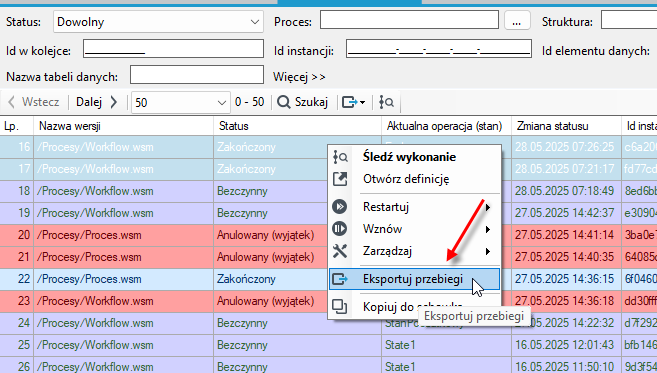
Task: Select row 19 Bezczynny status cell
Action: tap(242, 213)
